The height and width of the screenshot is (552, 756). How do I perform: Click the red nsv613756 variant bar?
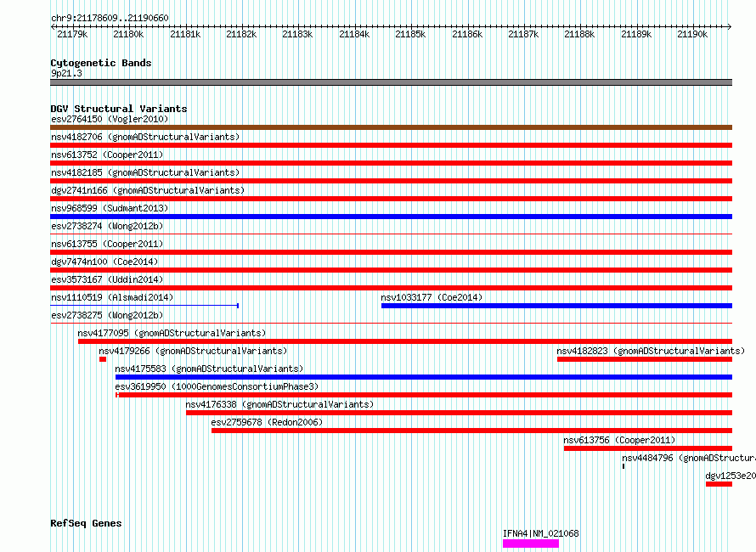pyautogui.click(x=648, y=448)
